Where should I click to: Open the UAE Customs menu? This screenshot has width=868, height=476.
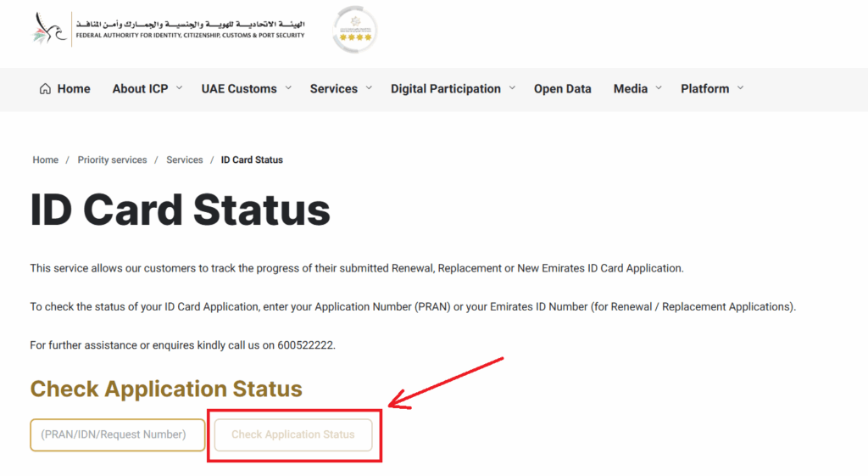coord(238,88)
